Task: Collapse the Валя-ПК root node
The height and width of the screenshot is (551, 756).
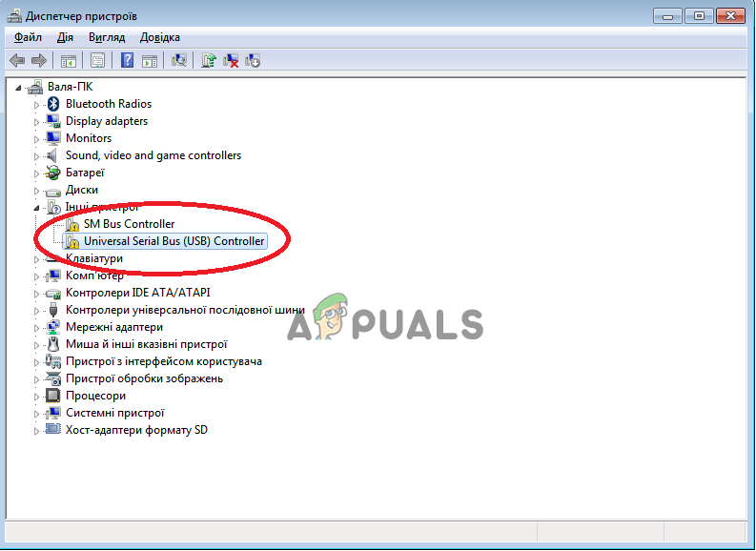Action: point(18,88)
